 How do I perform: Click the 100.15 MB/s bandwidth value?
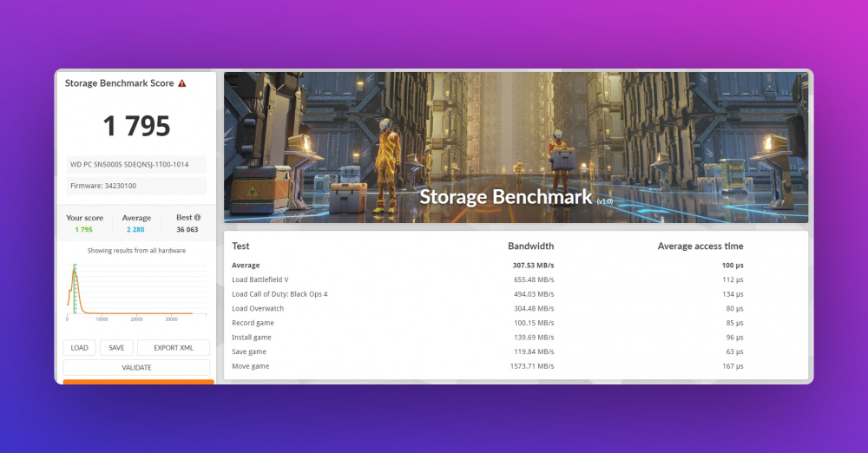tap(534, 323)
